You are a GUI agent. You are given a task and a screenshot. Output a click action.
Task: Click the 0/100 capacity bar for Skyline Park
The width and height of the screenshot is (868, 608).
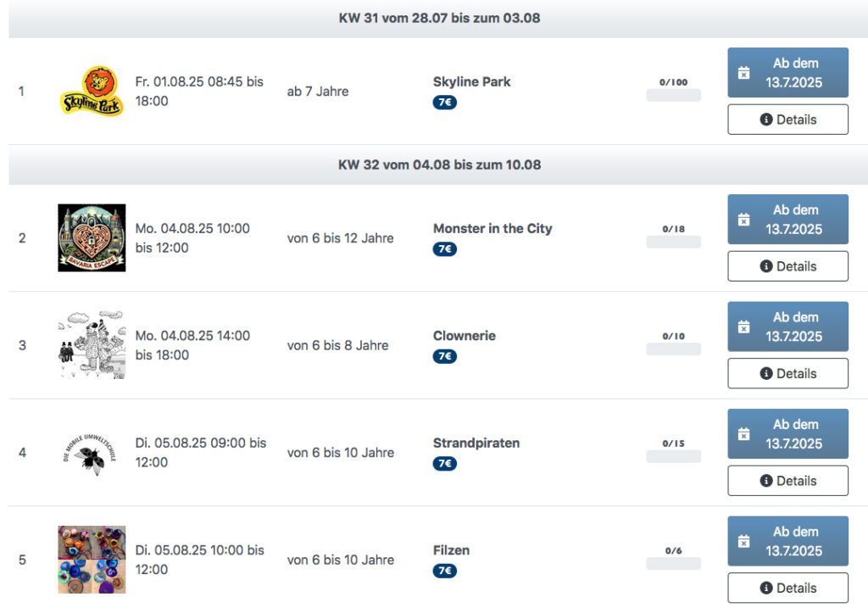click(x=673, y=95)
